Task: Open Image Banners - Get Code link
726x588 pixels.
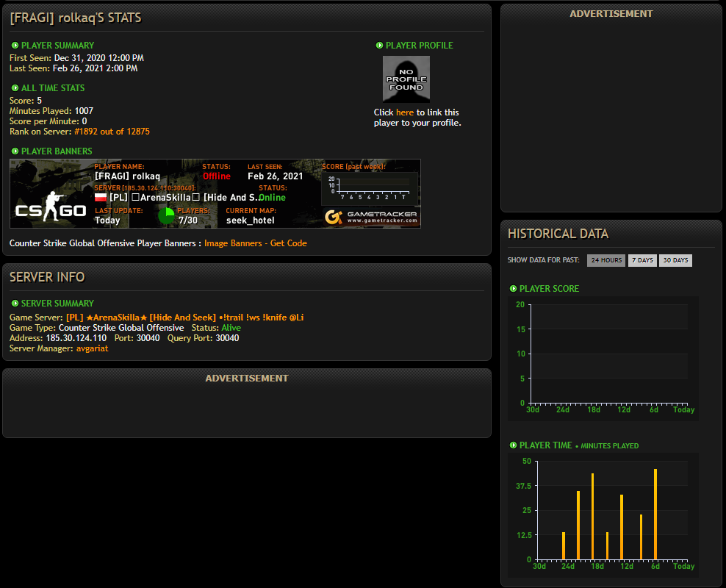Action: pyautogui.click(x=256, y=243)
